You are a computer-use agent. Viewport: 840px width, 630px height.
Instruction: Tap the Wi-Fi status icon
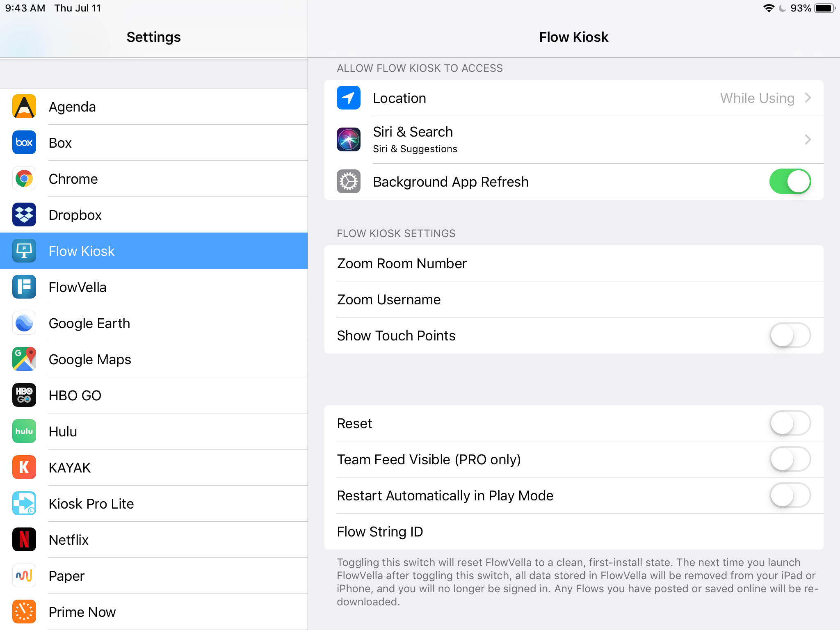coord(769,8)
